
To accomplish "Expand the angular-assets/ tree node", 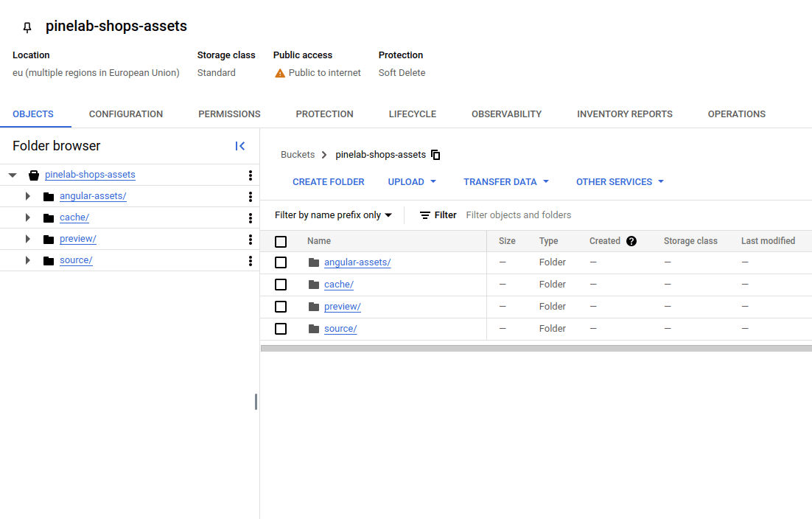I will tap(27, 196).
